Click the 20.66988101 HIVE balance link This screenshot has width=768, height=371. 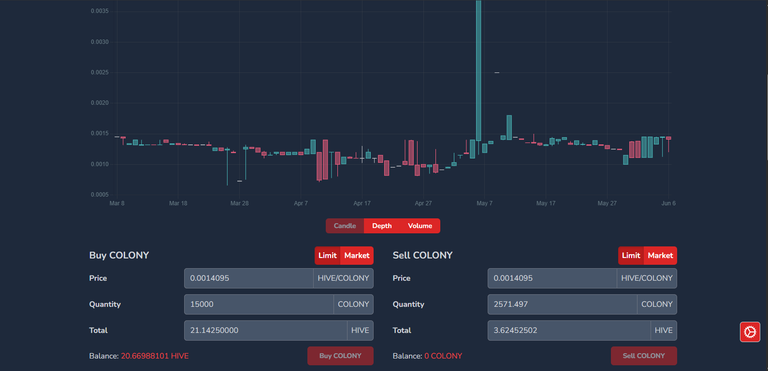pyautogui.click(x=155, y=356)
